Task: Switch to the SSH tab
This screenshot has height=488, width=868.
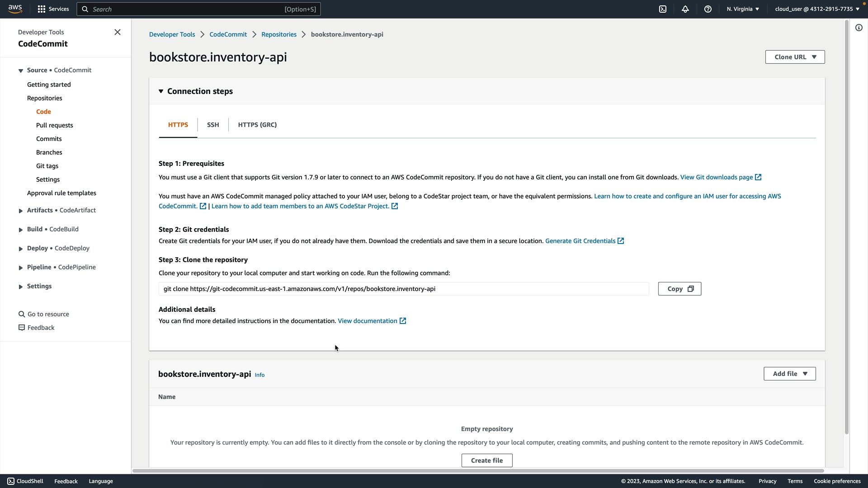Action: point(213,125)
